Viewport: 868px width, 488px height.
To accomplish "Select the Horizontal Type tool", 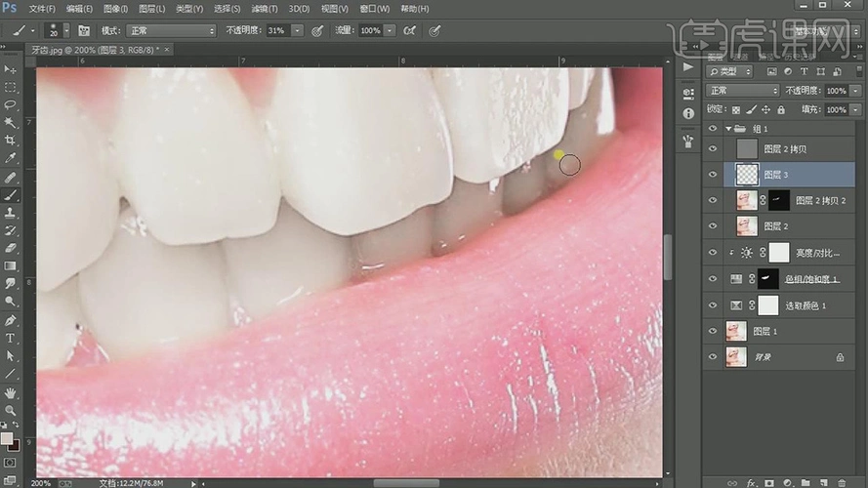I will [11, 338].
